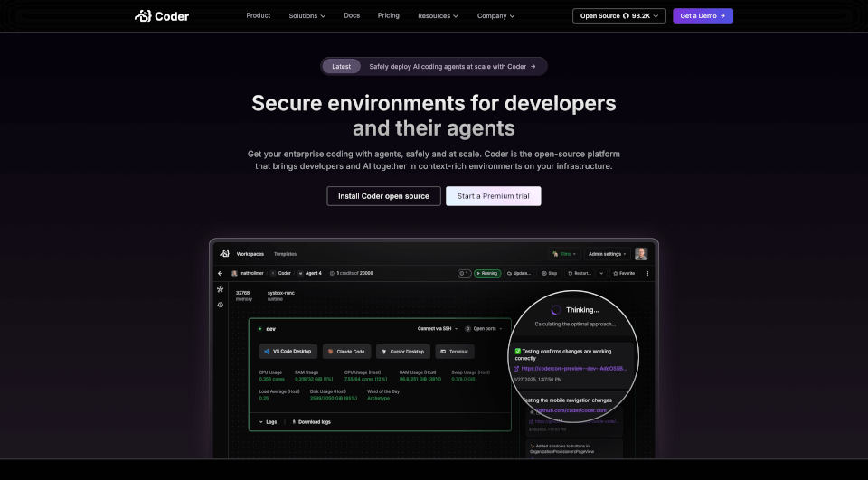The height and width of the screenshot is (480, 868).
Task: Click Install Coder open source button
Action: (x=383, y=196)
